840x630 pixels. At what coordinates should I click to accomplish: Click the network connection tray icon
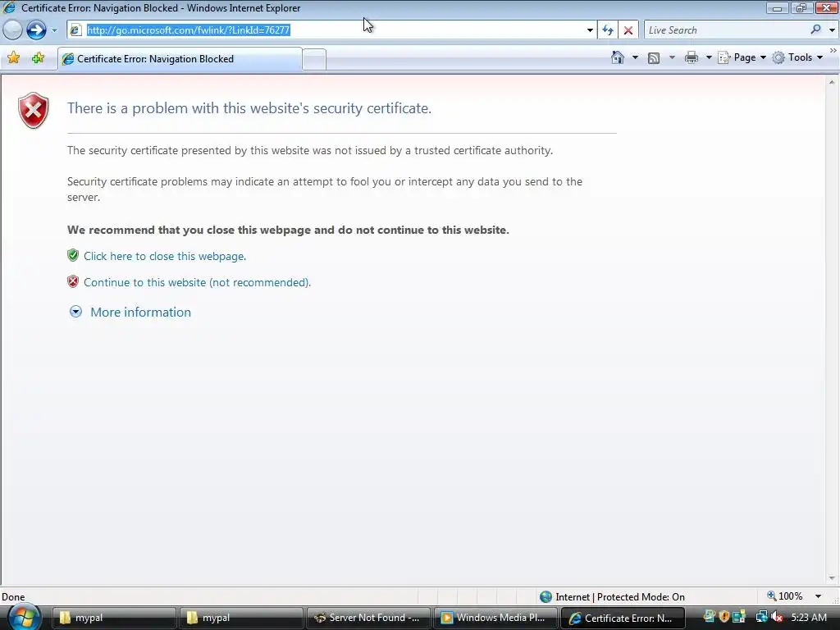pos(761,617)
